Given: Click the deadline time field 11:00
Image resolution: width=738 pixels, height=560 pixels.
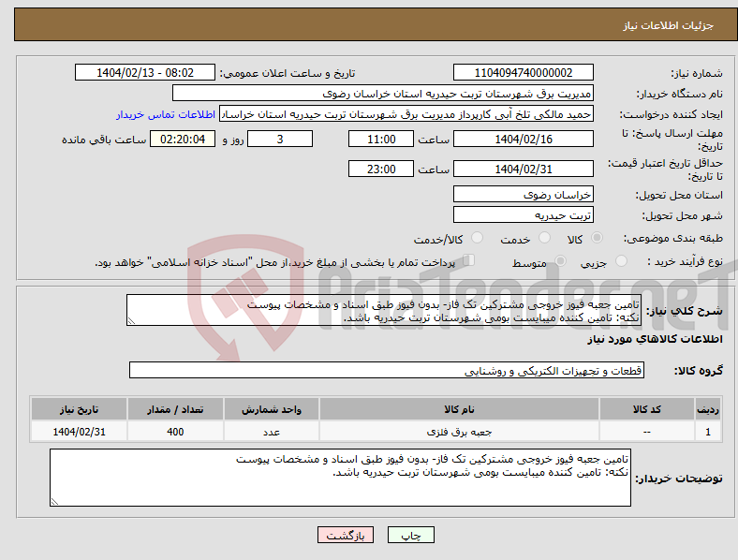Looking at the screenshot, I should 381,139.
